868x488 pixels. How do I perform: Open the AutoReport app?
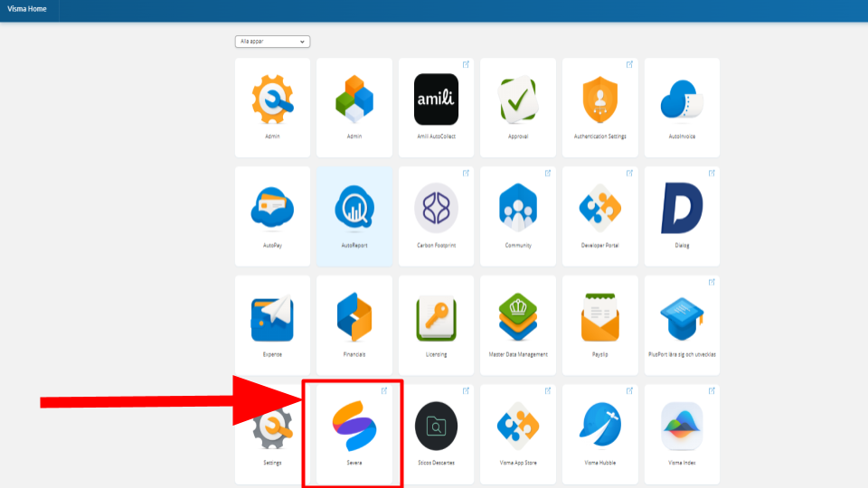pos(354,216)
